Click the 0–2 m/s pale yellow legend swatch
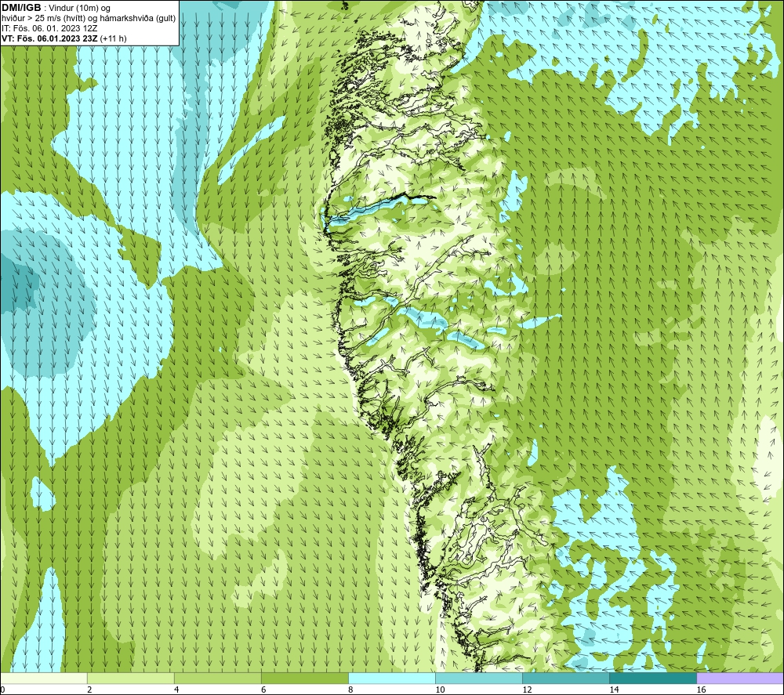784x695 pixels. (x=44, y=678)
